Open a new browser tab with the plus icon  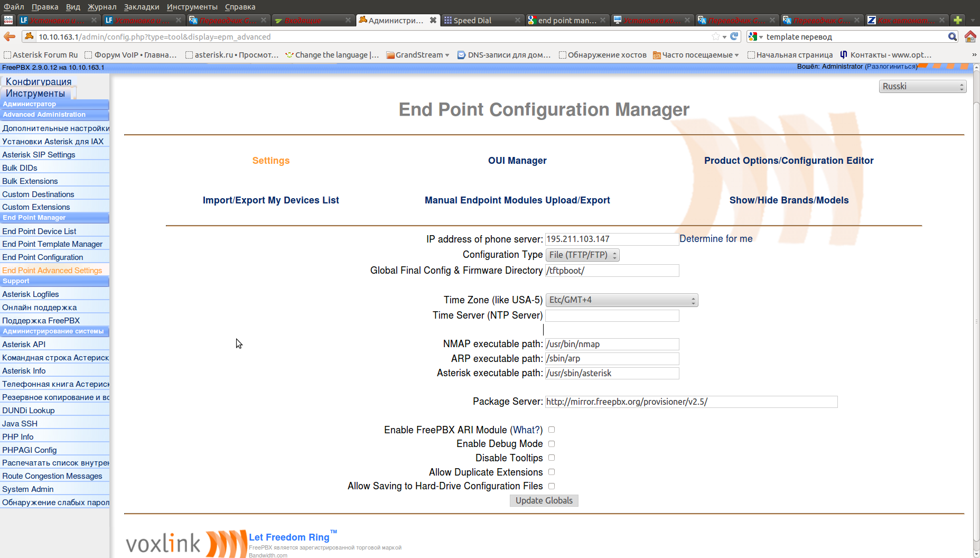(957, 20)
